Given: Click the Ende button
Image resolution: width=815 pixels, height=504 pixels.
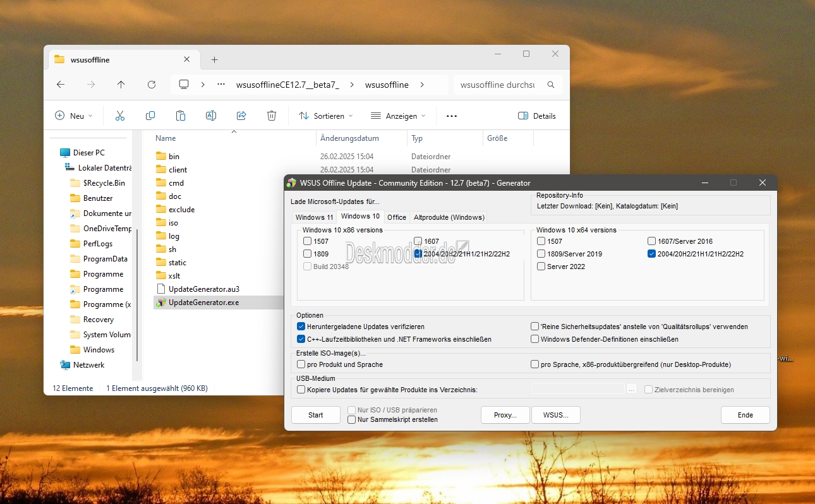Looking at the screenshot, I should click(x=746, y=415).
